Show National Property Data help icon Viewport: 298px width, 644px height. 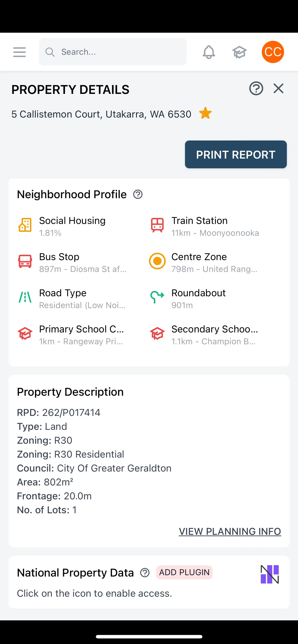[145, 573]
